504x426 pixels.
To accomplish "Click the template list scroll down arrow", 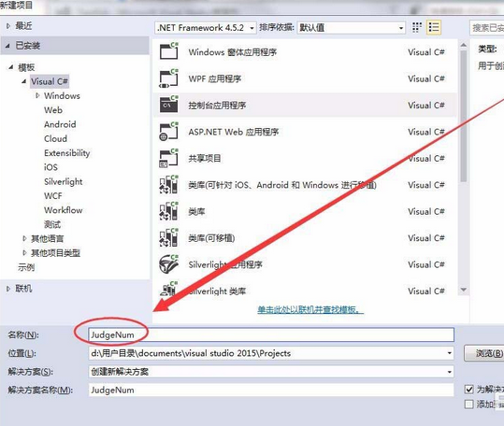I will pyautogui.click(x=464, y=290).
